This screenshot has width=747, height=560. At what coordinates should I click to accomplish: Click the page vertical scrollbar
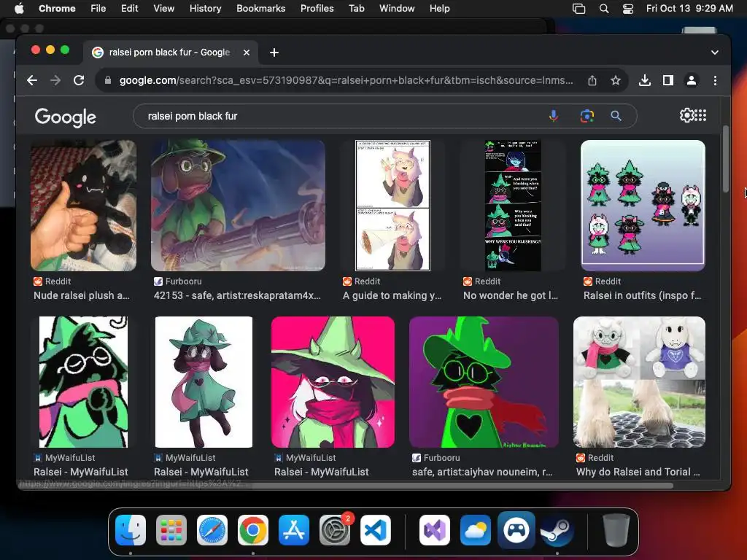click(726, 159)
